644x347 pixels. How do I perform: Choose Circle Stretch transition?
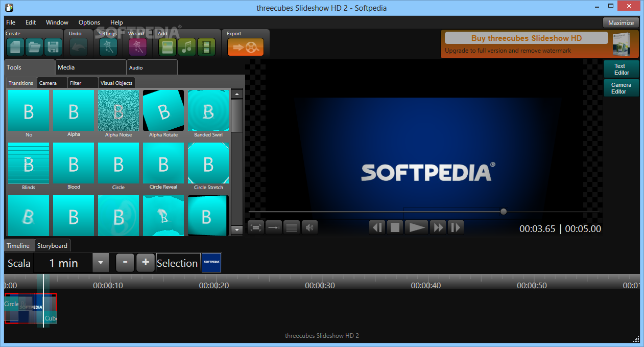208,163
